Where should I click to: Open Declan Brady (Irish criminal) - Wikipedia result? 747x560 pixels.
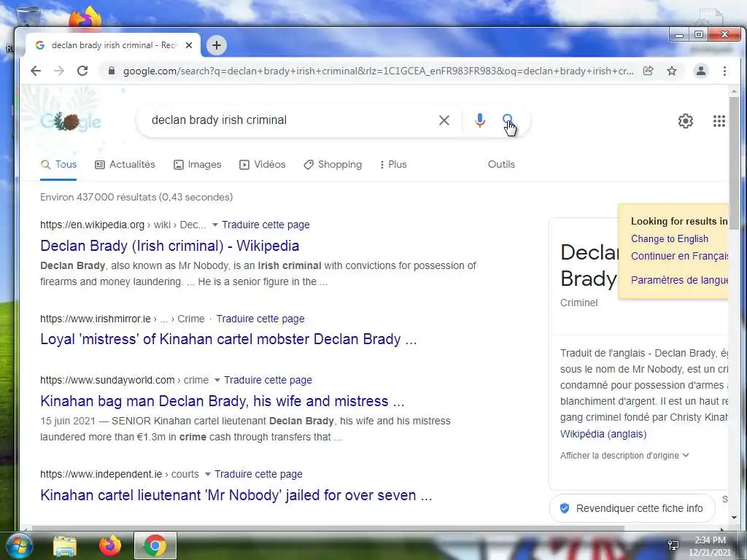[x=169, y=246]
